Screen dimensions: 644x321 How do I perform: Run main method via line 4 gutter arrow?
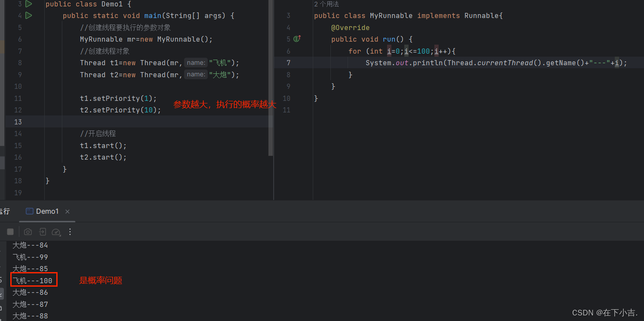(29, 15)
